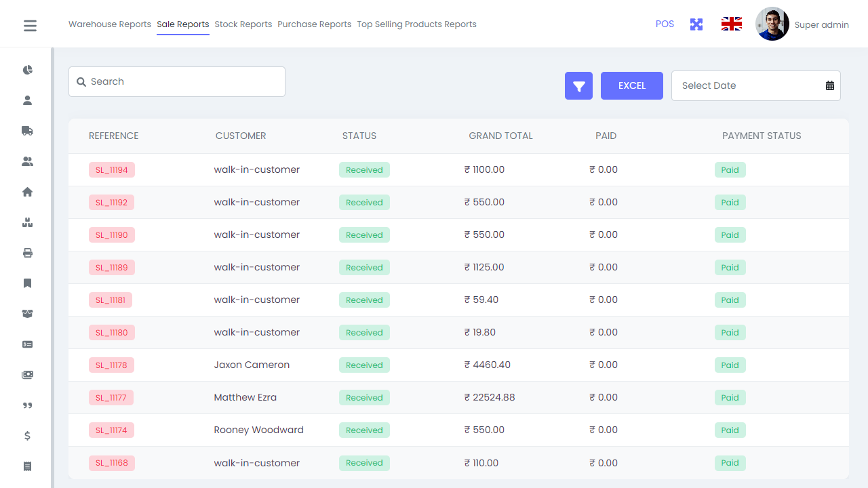Click the delivery truck icon in sidebar
The height and width of the screenshot is (488, 868).
[27, 131]
